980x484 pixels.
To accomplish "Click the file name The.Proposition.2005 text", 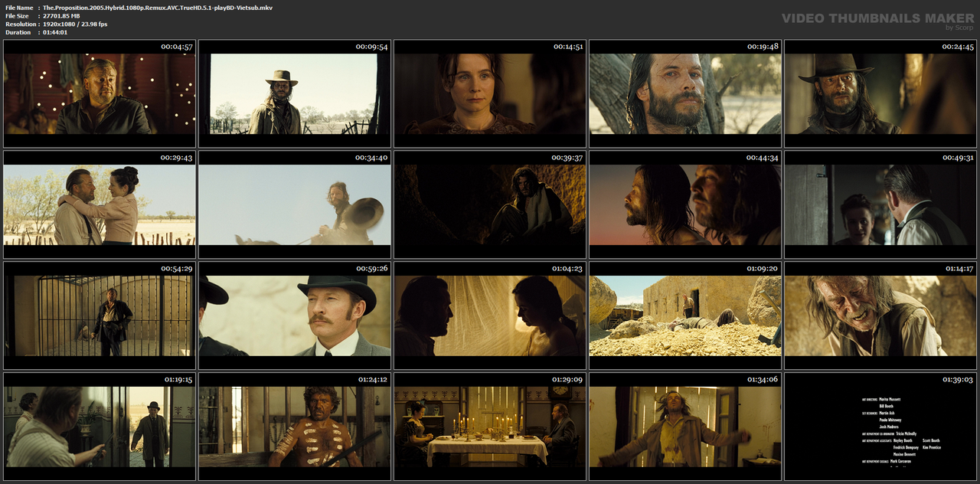I will 157,8.
